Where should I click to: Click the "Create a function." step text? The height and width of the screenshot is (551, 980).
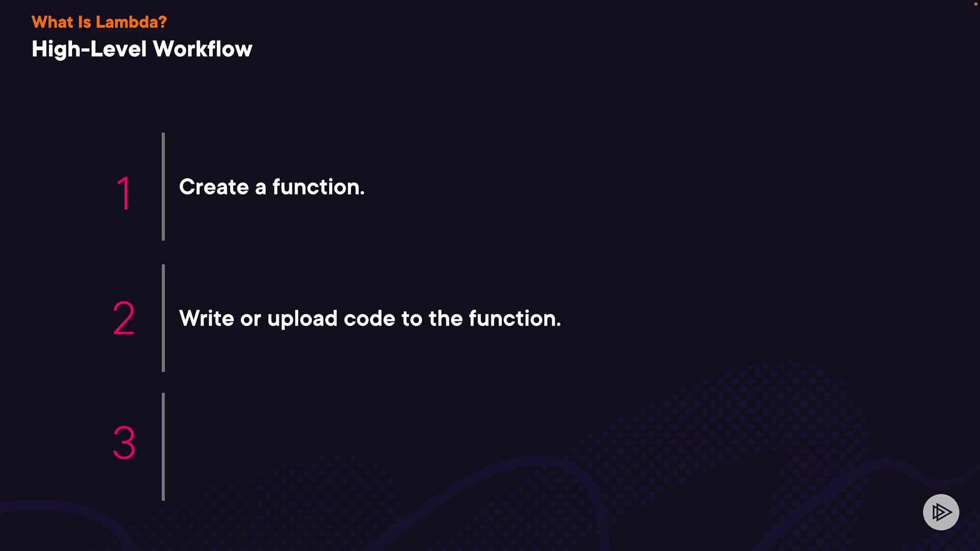pyautogui.click(x=272, y=187)
